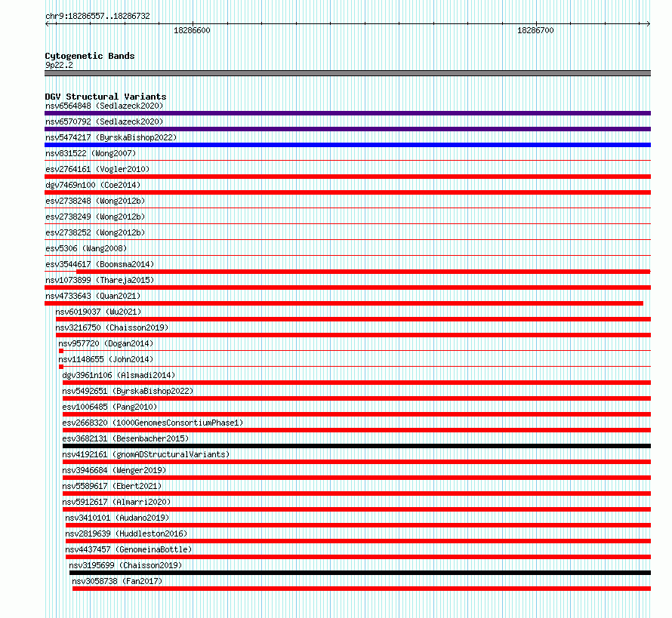Open esv3682131 (Besenbacher2015) entry
The image size is (672, 618).
pos(125,438)
